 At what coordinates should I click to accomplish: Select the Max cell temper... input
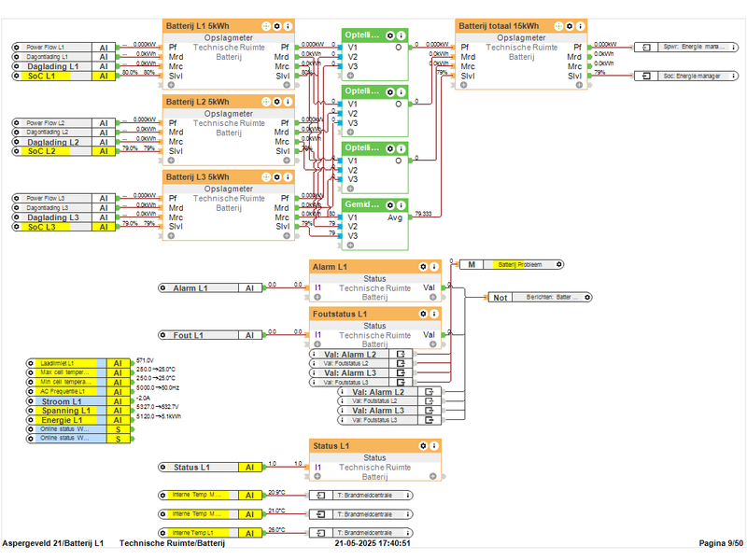78,372
